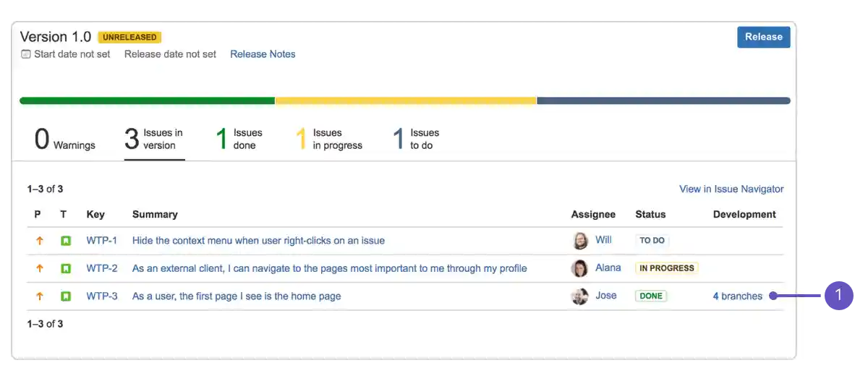Click the P priority column header

pos(38,214)
